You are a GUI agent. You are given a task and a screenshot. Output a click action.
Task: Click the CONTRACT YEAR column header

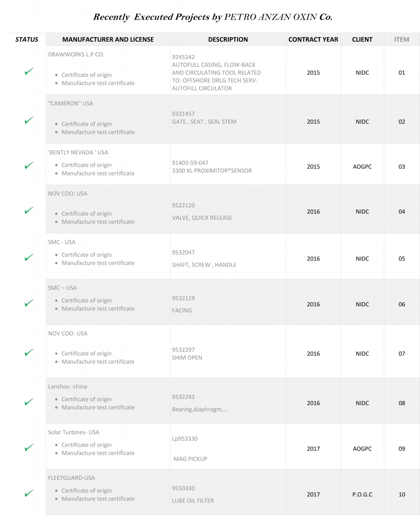click(313, 39)
